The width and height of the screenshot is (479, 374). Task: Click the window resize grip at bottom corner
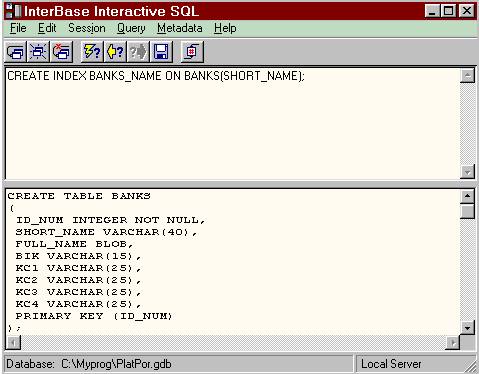click(x=471, y=367)
